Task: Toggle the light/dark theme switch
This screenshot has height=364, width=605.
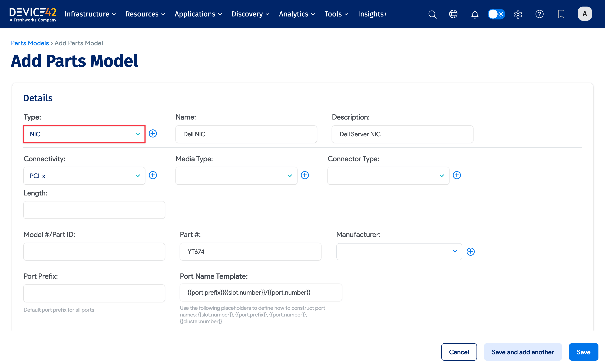Action: click(x=496, y=14)
